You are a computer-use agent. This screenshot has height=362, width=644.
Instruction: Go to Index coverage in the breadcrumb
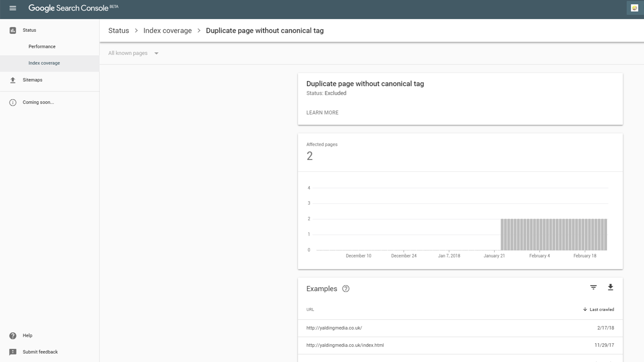167,31
